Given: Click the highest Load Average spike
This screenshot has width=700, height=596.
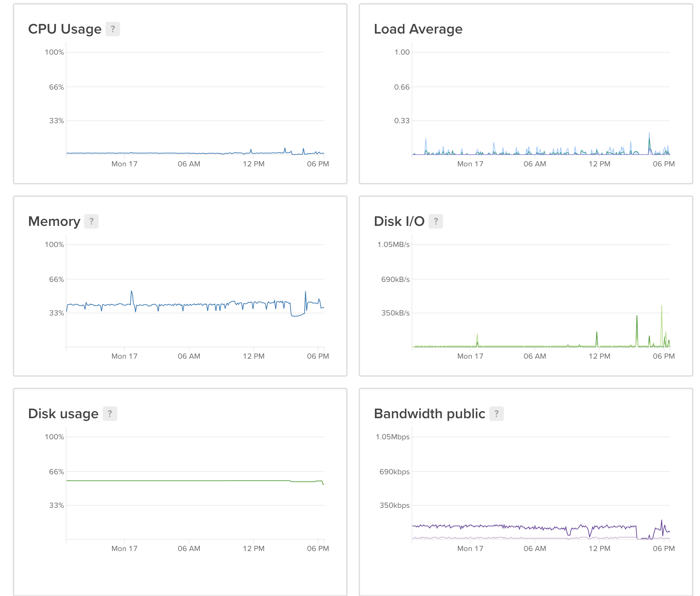Looking at the screenshot, I should 649,135.
